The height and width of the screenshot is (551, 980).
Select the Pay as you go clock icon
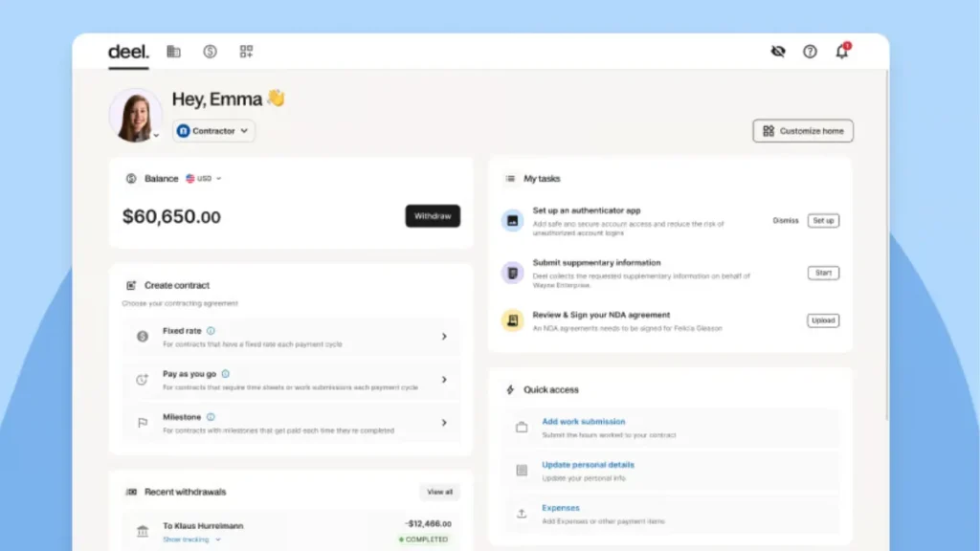click(143, 380)
